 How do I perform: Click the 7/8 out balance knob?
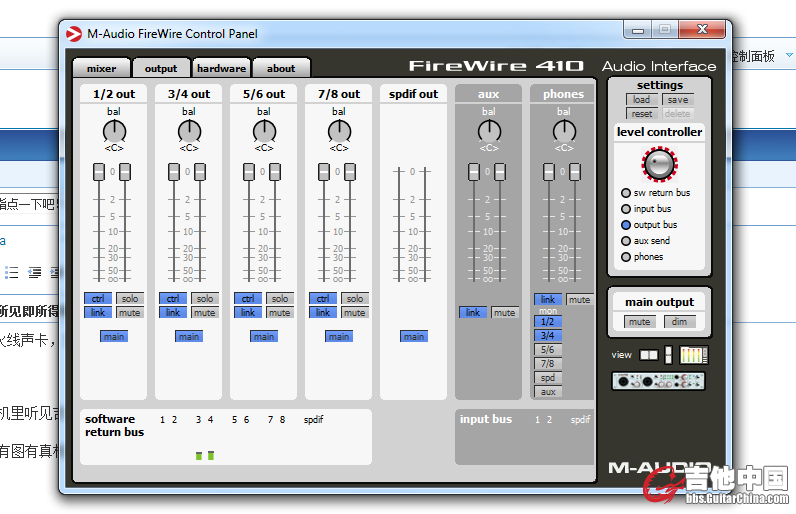[339, 131]
